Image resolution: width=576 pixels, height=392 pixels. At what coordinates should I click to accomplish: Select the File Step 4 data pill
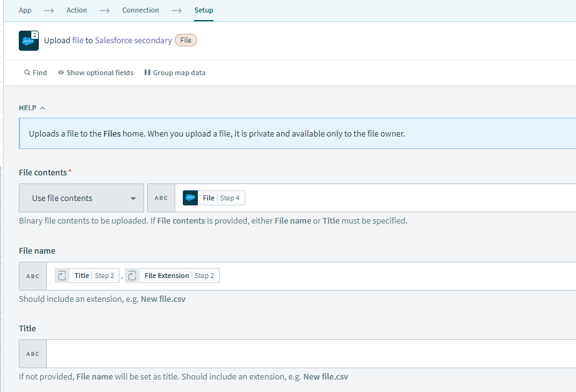click(x=213, y=198)
